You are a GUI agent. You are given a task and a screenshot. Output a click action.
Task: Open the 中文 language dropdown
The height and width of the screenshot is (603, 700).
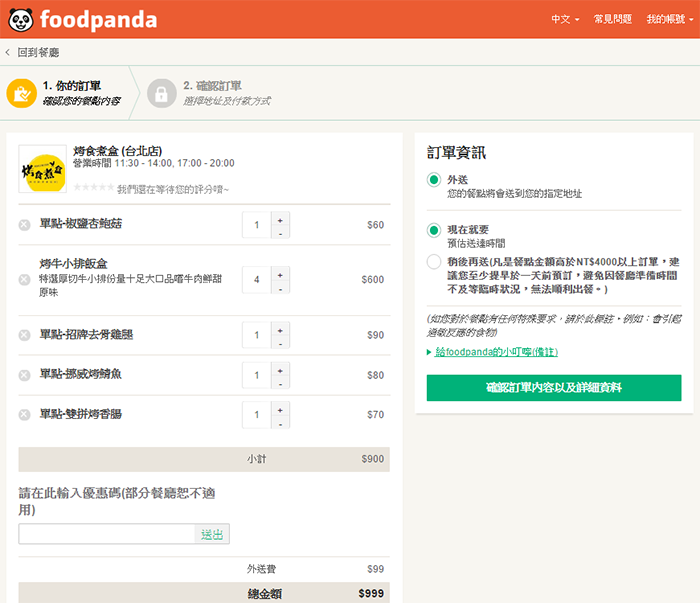[565, 19]
